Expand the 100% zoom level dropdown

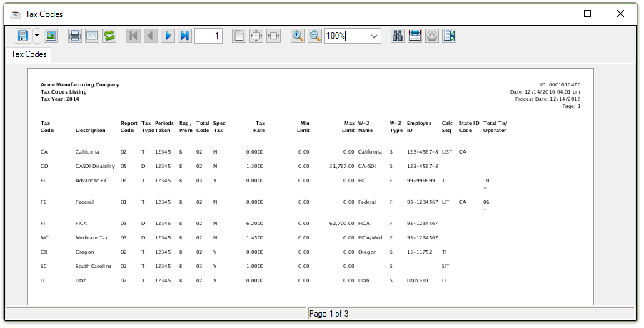coord(374,36)
